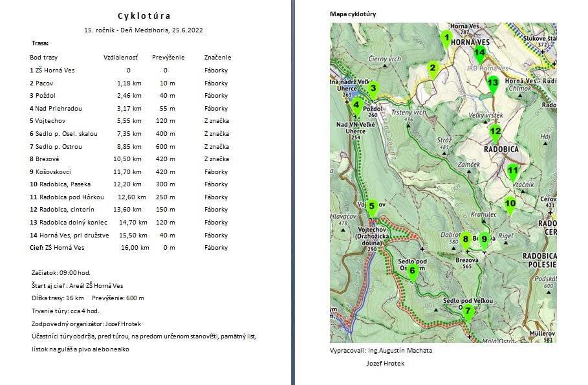
Task: Click the RADOBICA label on the map
Action: click(x=501, y=149)
